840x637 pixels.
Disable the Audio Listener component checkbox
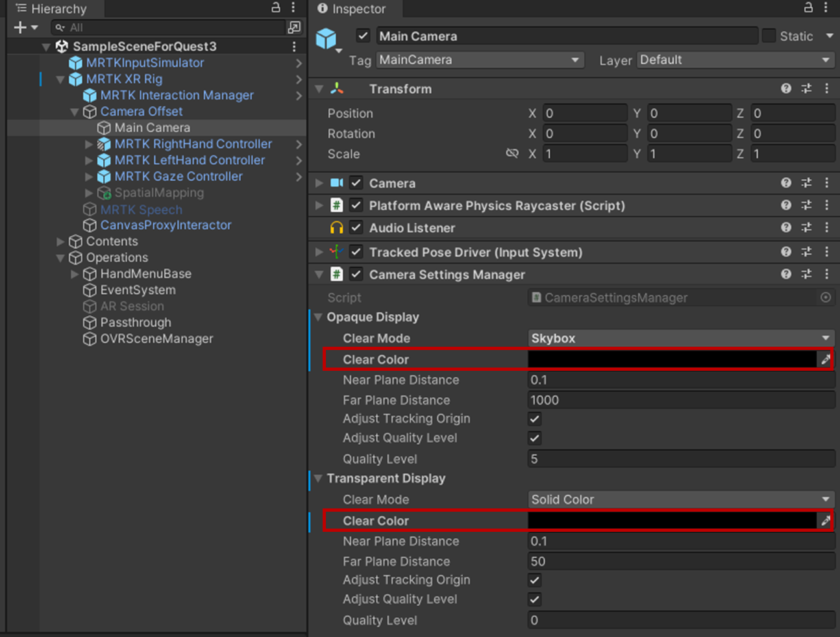click(x=356, y=228)
